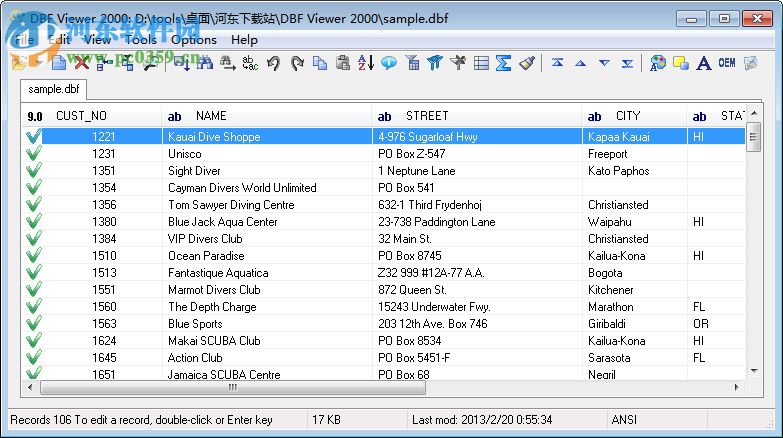Toggle green checkmark for record 1510
This screenshot has width=783, height=438.
tap(33, 255)
